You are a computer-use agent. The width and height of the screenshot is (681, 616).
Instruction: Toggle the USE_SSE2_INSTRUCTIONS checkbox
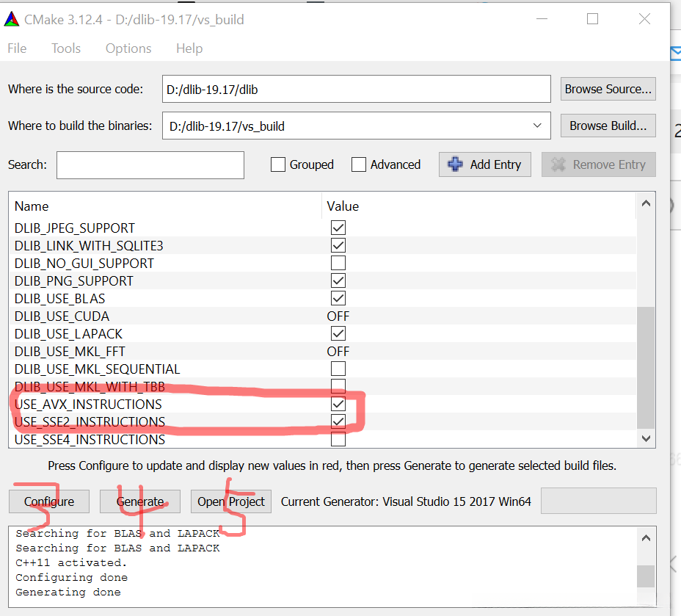[x=338, y=421]
